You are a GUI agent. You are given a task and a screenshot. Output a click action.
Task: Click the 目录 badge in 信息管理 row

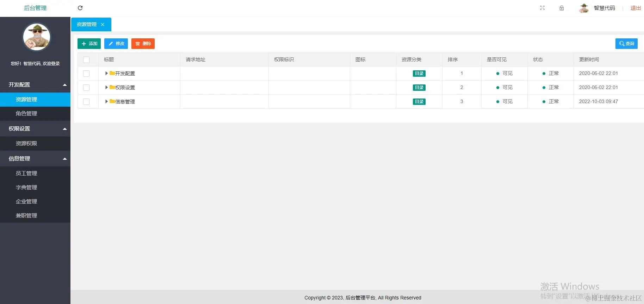pos(419,102)
